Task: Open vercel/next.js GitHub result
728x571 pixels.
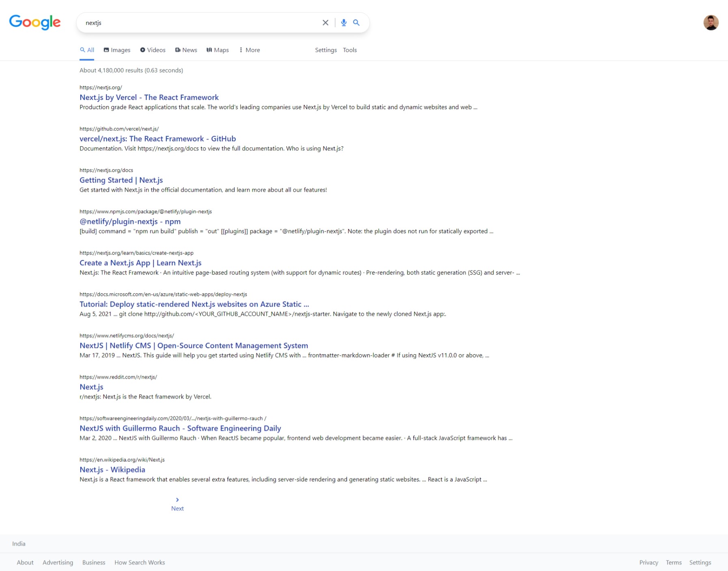Action: 157,139
